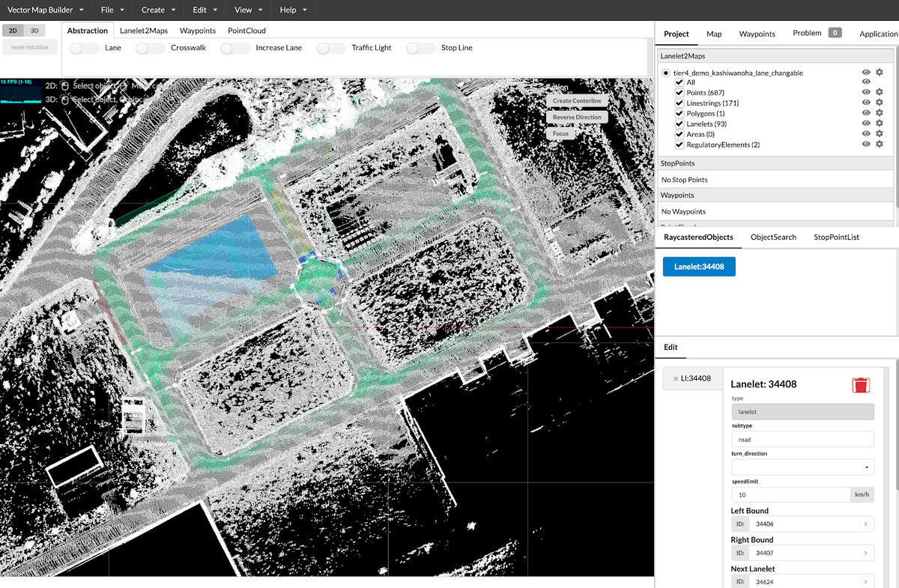
Task: Uncheck the RegulatoryElements (2) checkbox
Action: [679, 145]
